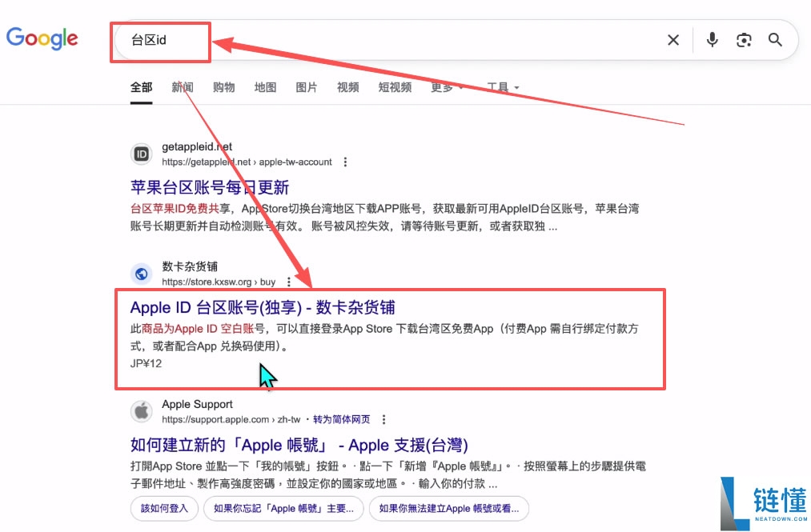Switch to the 图片 tab
This screenshot has height=532, width=811.
coord(307,87)
